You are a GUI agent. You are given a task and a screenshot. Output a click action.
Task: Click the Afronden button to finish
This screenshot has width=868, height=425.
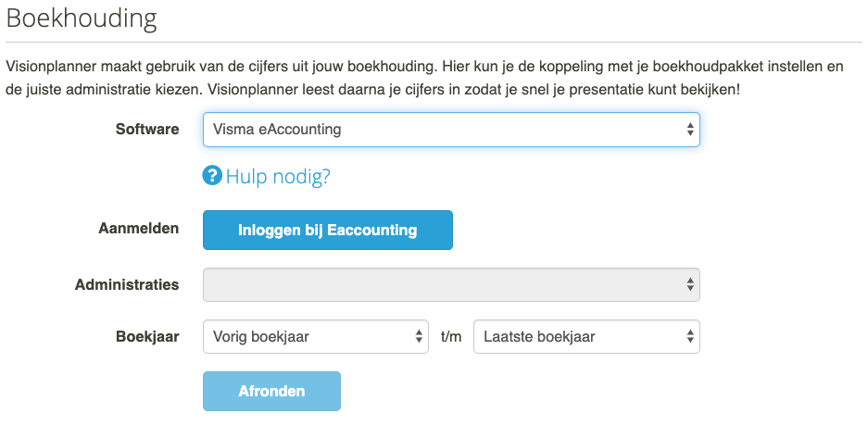271,392
